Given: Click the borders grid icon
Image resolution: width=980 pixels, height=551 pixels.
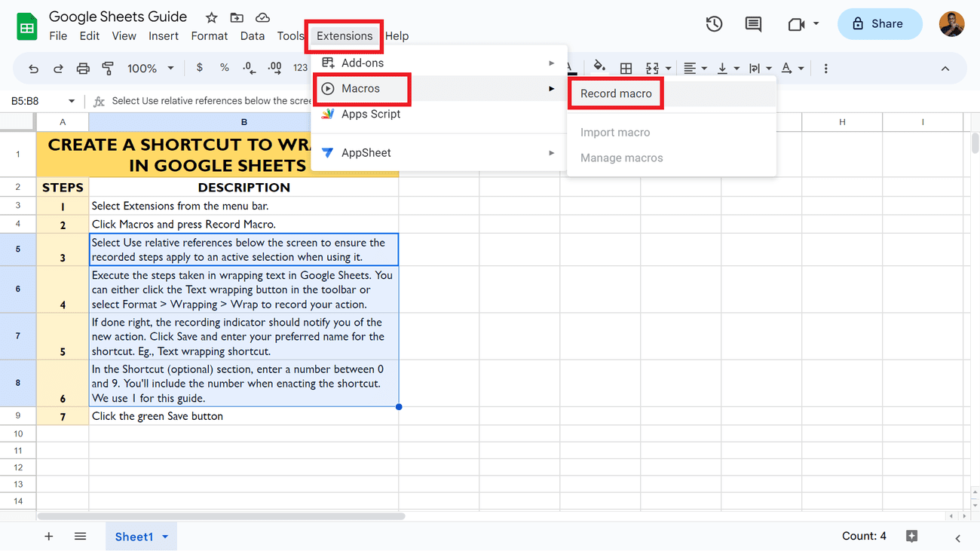Looking at the screenshot, I should click(626, 69).
